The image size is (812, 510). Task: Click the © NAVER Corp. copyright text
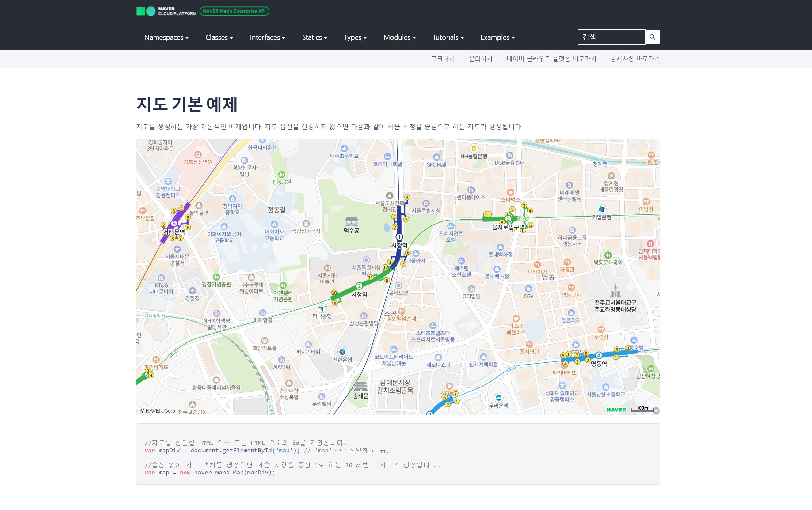point(158,411)
